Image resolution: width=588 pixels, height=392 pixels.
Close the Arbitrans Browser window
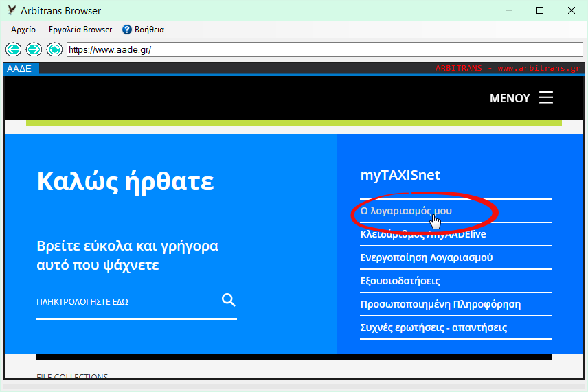click(x=571, y=10)
